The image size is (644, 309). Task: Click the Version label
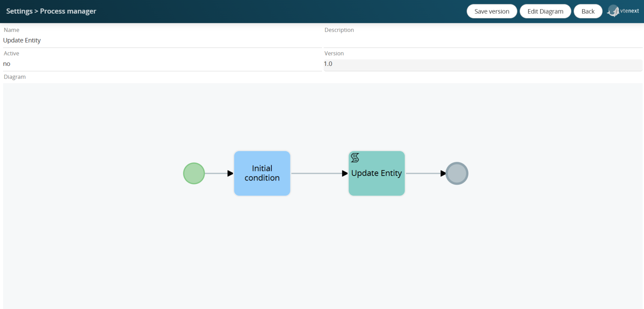[334, 53]
